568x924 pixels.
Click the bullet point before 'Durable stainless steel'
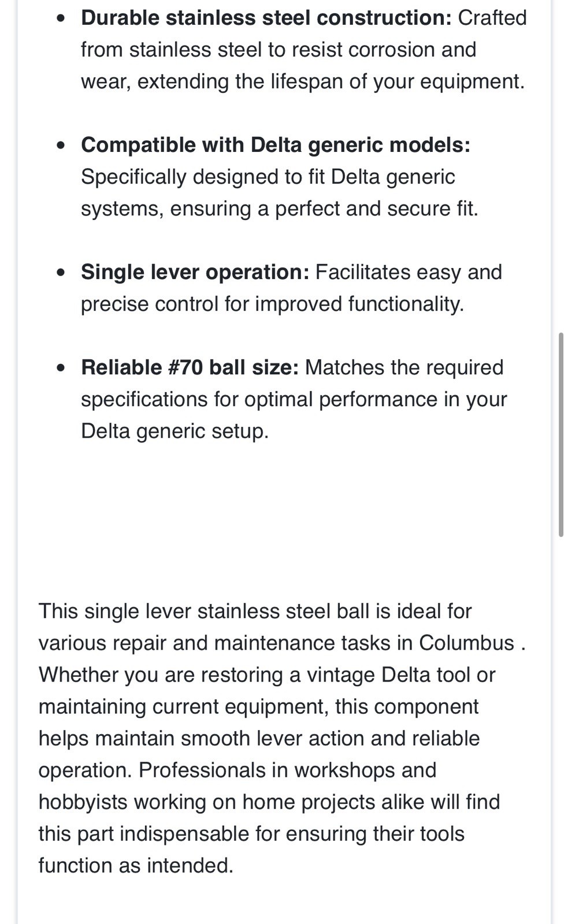61,18
